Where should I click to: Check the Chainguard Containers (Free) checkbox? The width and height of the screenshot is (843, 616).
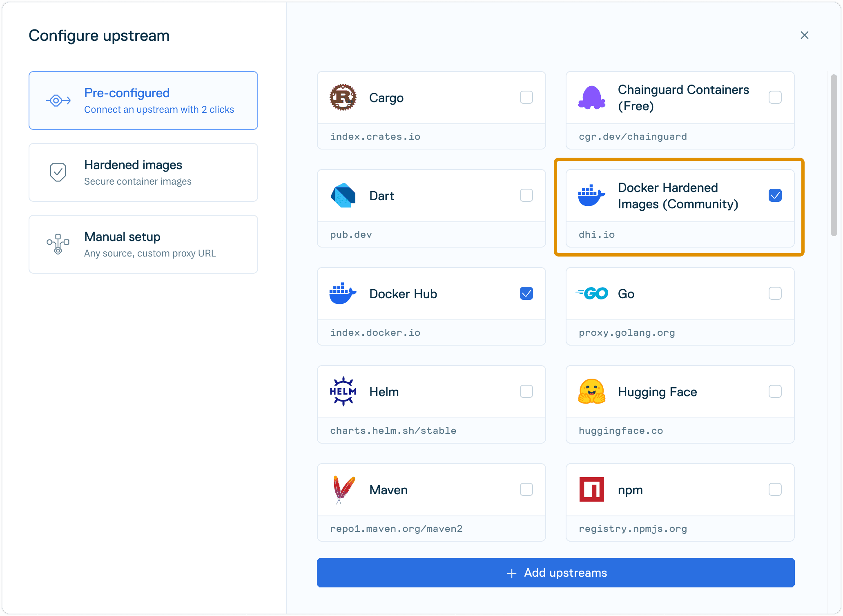775,97
